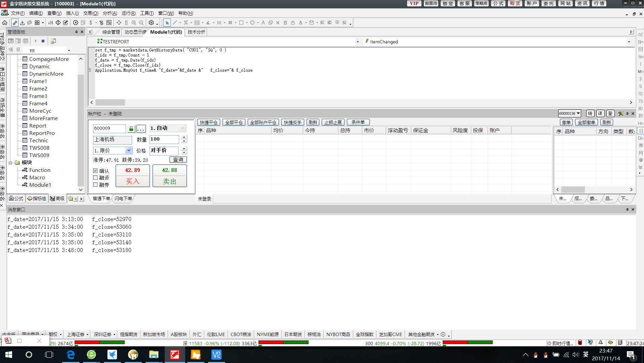Image resolution: width=644 pixels, height=363 pixels.
Task: Click the 全部平仓 button
Action: (234, 122)
